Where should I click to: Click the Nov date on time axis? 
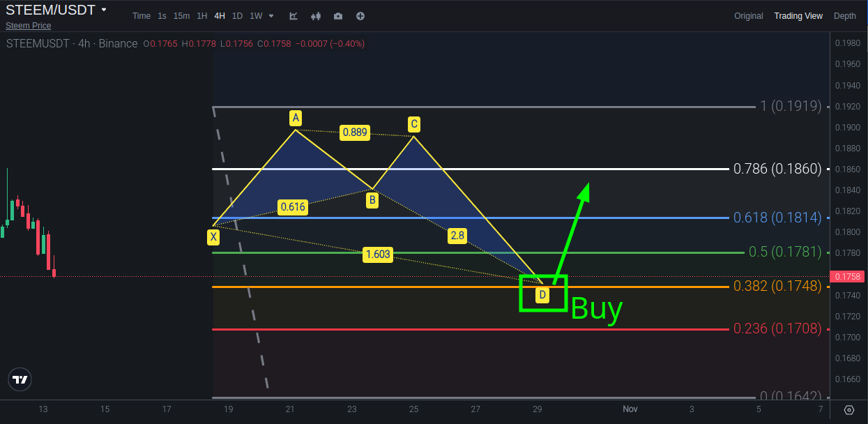pos(630,409)
